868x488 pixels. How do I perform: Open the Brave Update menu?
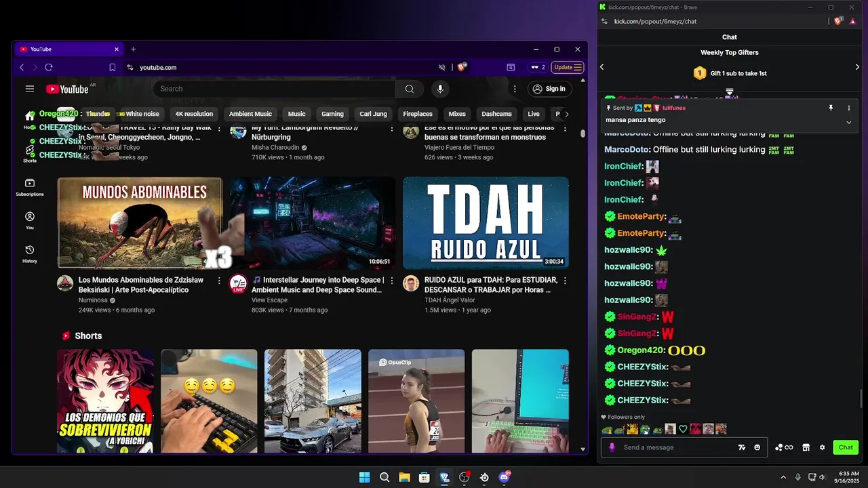click(x=568, y=67)
